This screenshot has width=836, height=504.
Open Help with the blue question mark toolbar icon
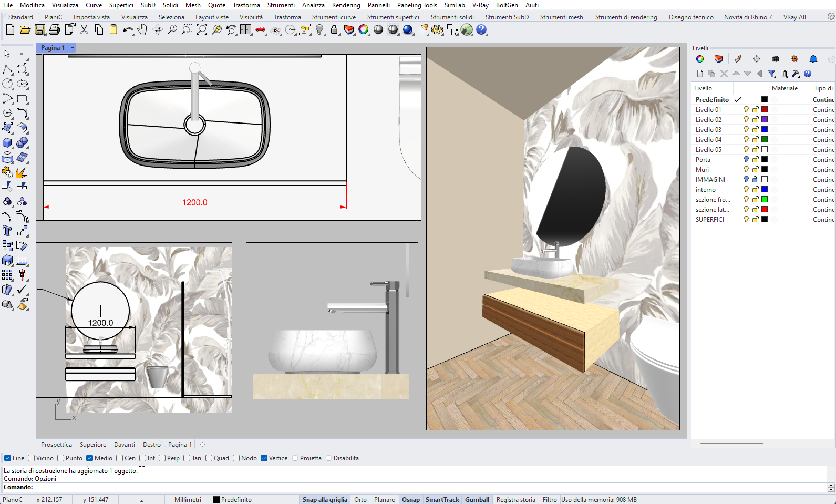[481, 30]
